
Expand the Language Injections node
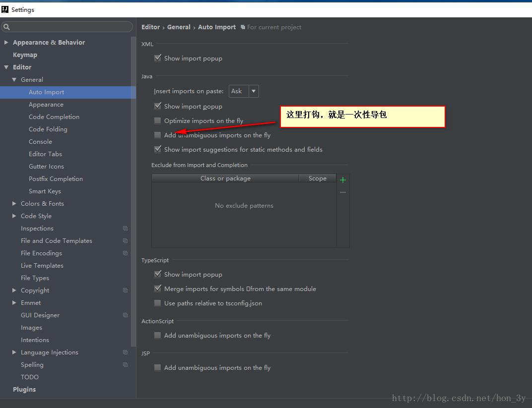tap(14, 352)
